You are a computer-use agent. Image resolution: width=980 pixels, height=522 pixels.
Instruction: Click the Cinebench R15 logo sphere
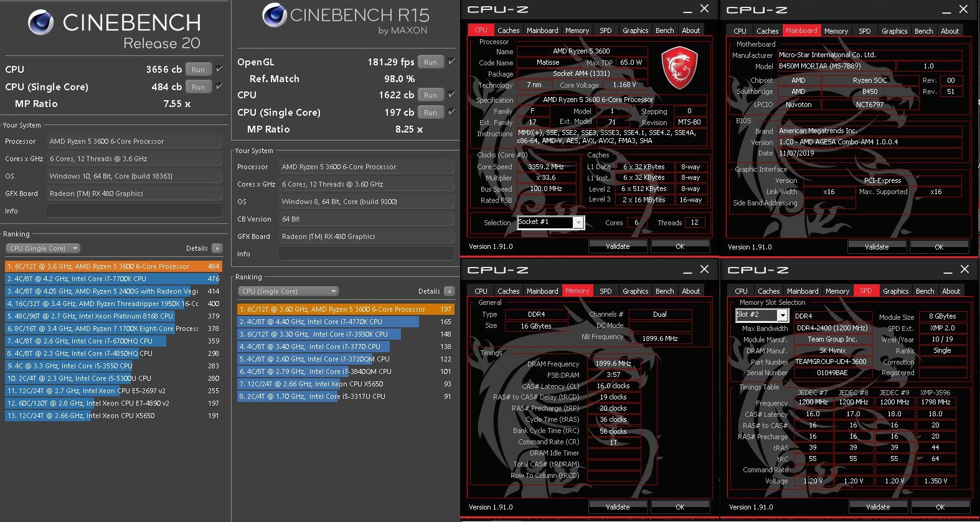click(x=274, y=15)
